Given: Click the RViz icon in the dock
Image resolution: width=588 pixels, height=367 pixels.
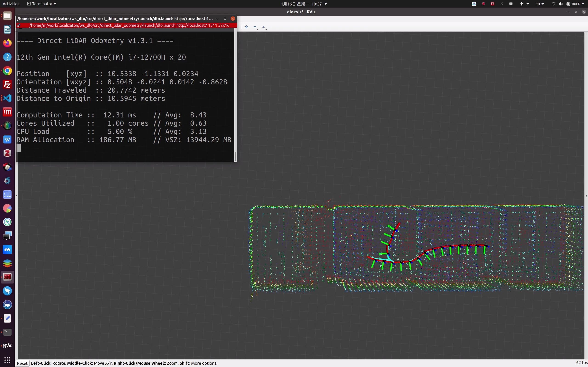Looking at the screenshot, I should 7,346.
